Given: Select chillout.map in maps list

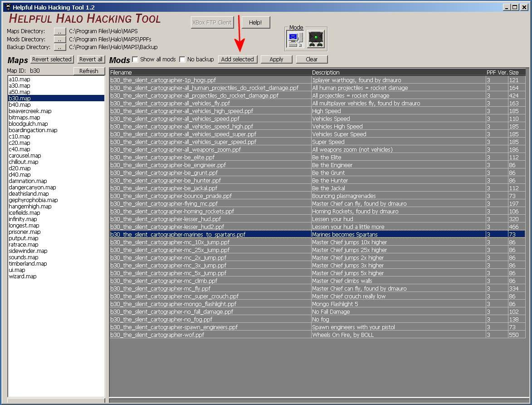Looking at the screenshot, I should (56, 162).
